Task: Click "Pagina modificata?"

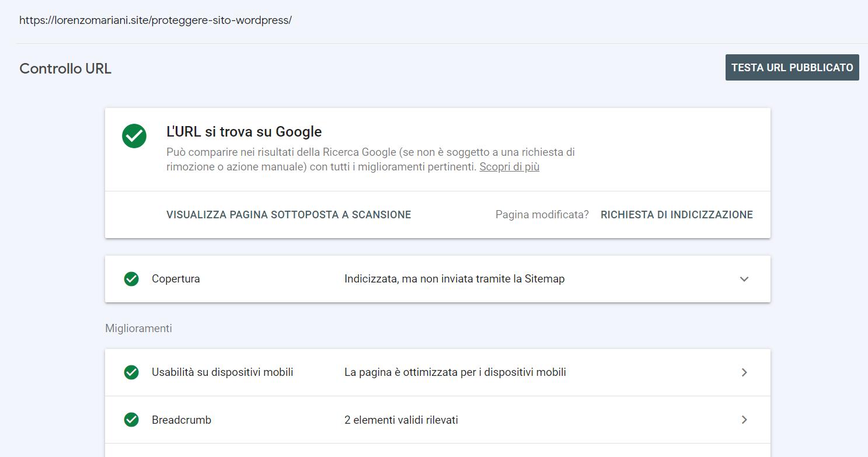Action: pyautogui.click(x=542, y=214)
